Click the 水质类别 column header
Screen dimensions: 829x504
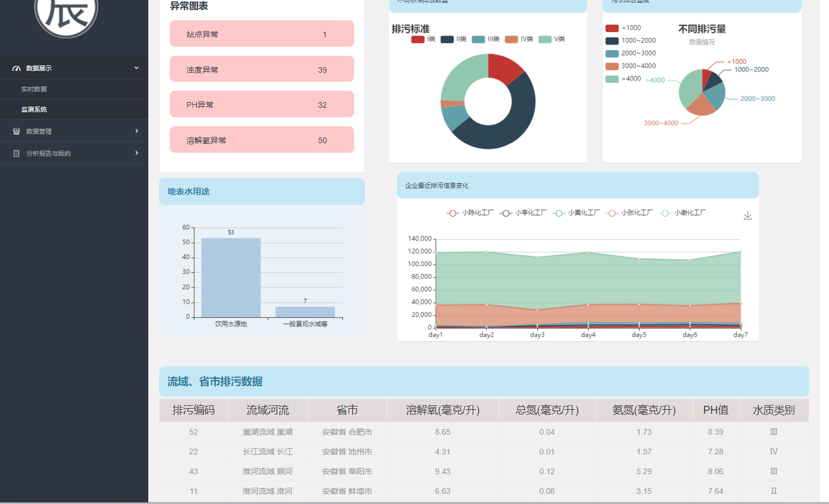[774, 410]
